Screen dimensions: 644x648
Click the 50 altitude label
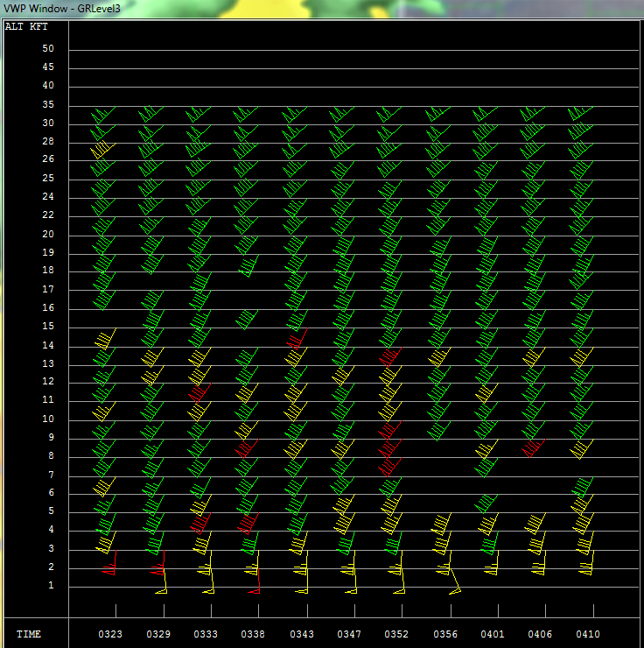point(48,48)
